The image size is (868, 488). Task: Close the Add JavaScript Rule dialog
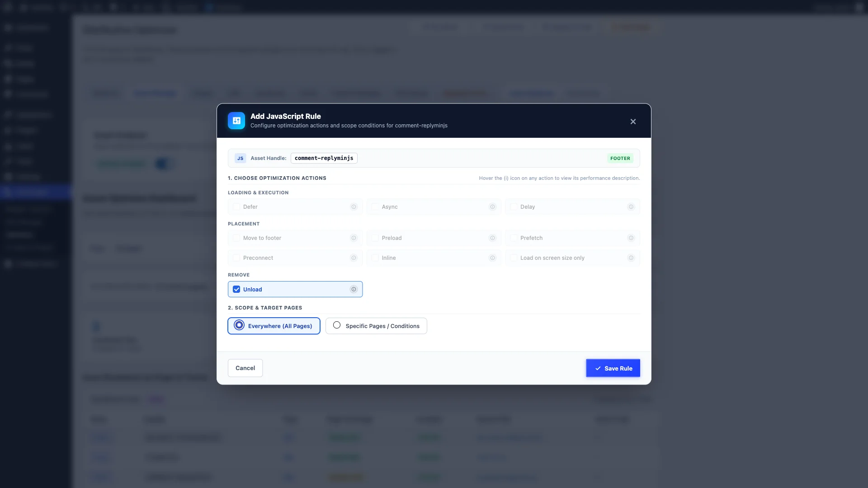(633, 122)
